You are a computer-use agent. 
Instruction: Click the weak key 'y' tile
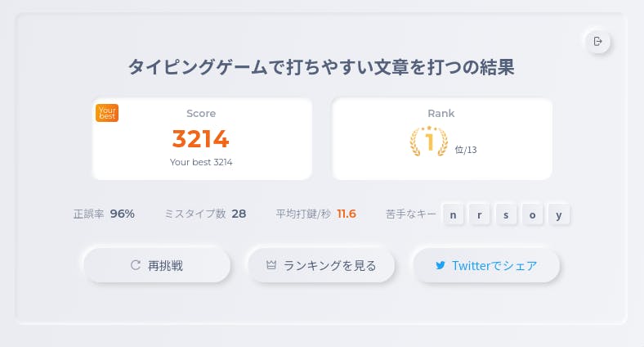pos(559,214)
